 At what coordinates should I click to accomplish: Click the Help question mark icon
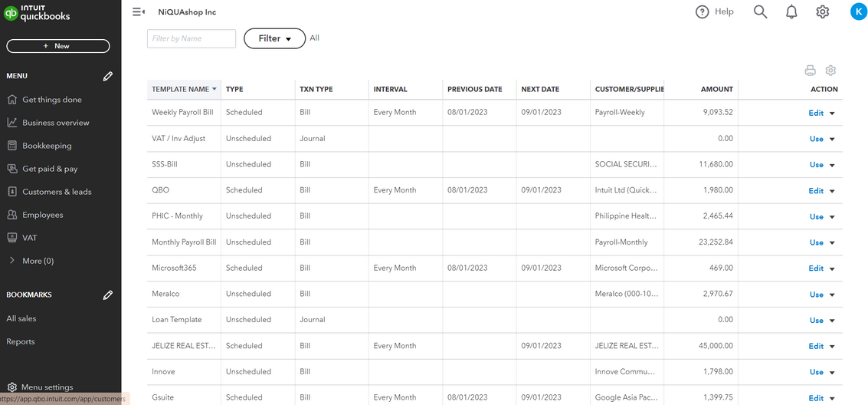pos(702,12)
